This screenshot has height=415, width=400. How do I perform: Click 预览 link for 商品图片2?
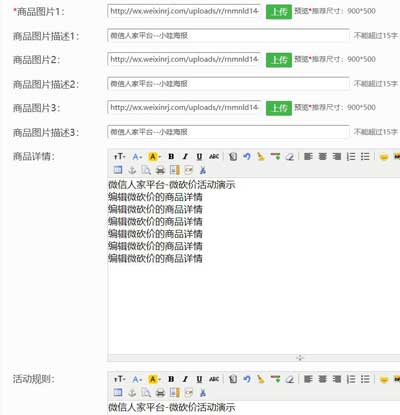[x=301, y=59]
